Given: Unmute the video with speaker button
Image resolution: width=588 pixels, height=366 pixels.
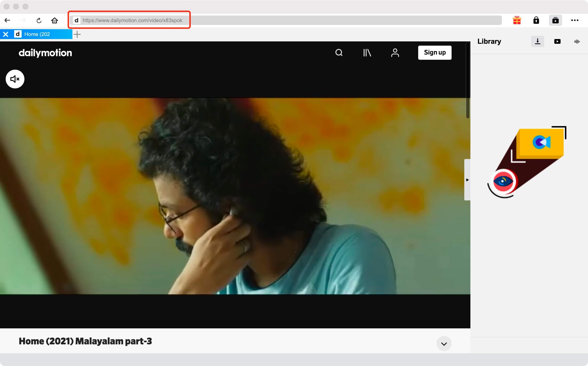Looking at the screenshot, I should click(x=15, y=79).
